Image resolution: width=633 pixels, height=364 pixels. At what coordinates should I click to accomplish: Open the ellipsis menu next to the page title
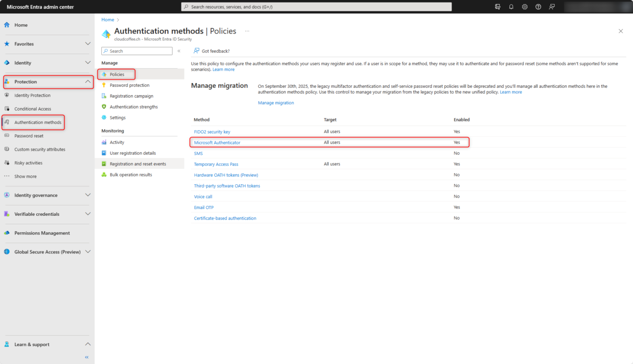[x=247, y=31]
